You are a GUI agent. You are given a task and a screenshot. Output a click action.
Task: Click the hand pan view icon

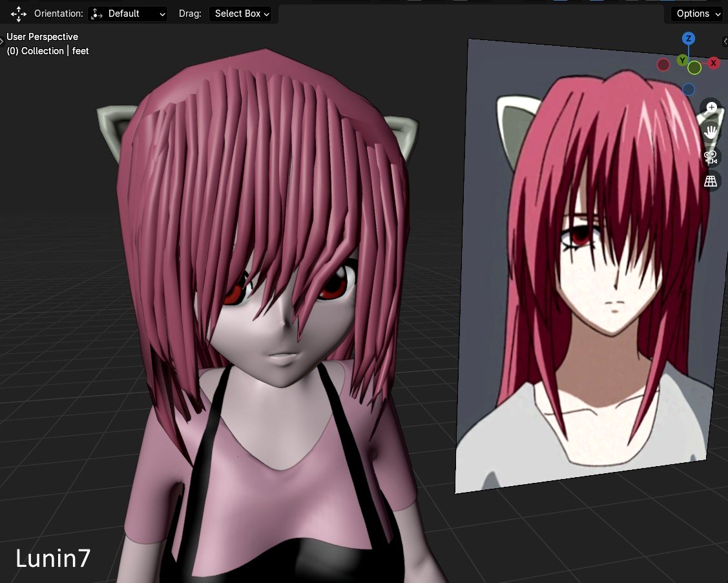click(x=711, y=132)
